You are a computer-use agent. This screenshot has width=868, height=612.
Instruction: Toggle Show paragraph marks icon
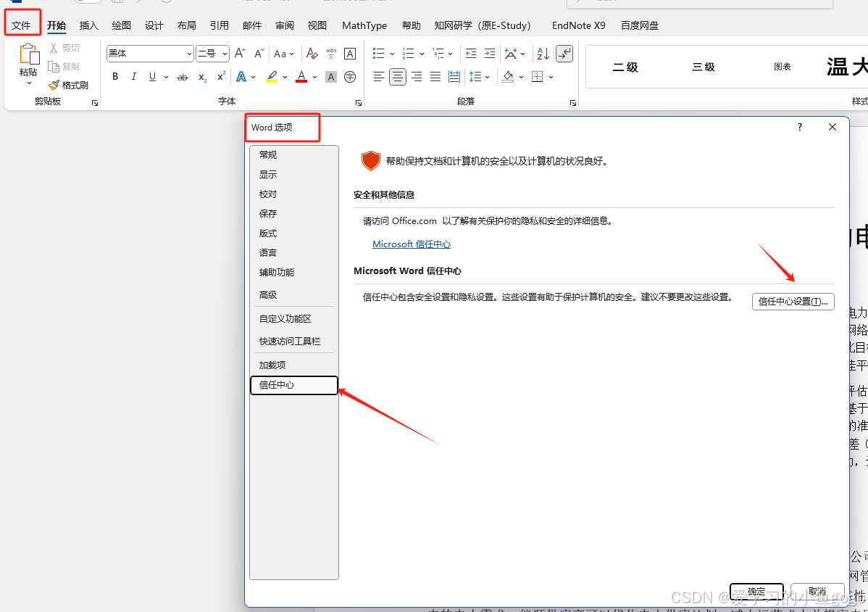pyautogui.click(x=564, y=53)
